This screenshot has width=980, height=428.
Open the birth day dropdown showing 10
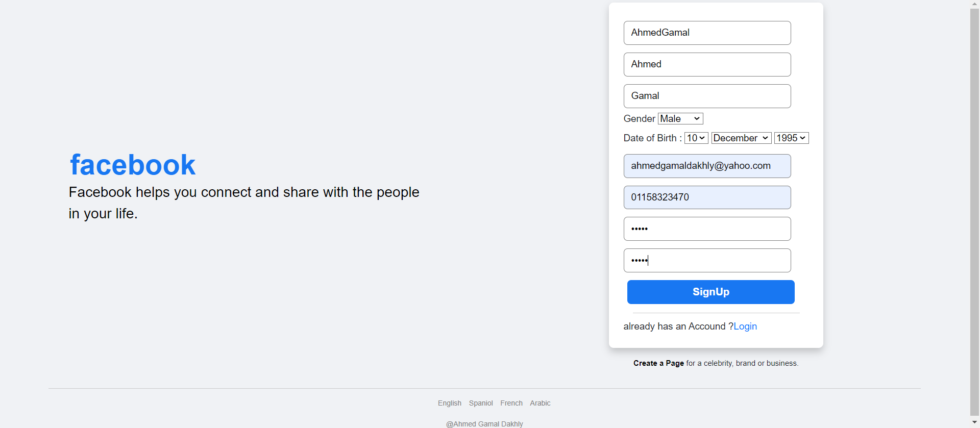click(696, 138)
